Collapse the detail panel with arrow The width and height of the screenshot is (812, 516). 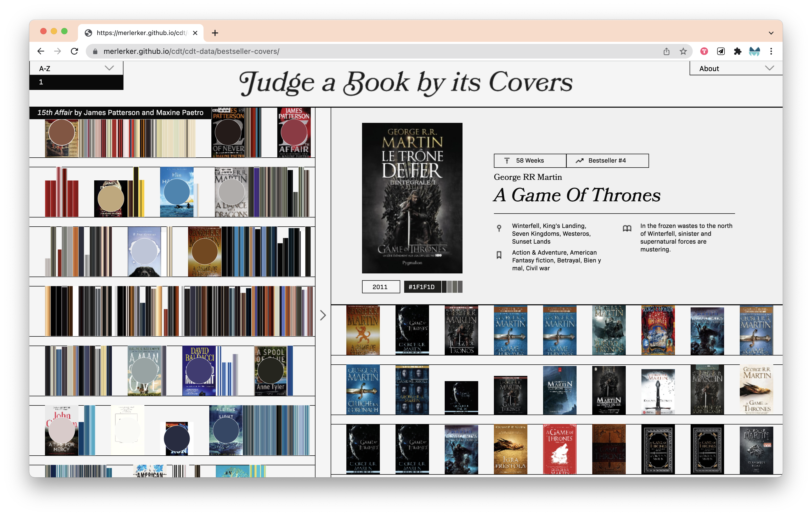pos(323,315)
